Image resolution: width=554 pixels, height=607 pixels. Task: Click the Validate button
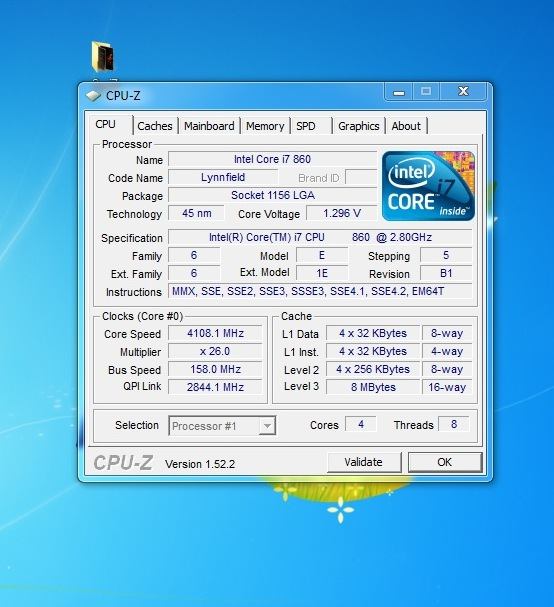pyautogui.click(x=364, y=462)
